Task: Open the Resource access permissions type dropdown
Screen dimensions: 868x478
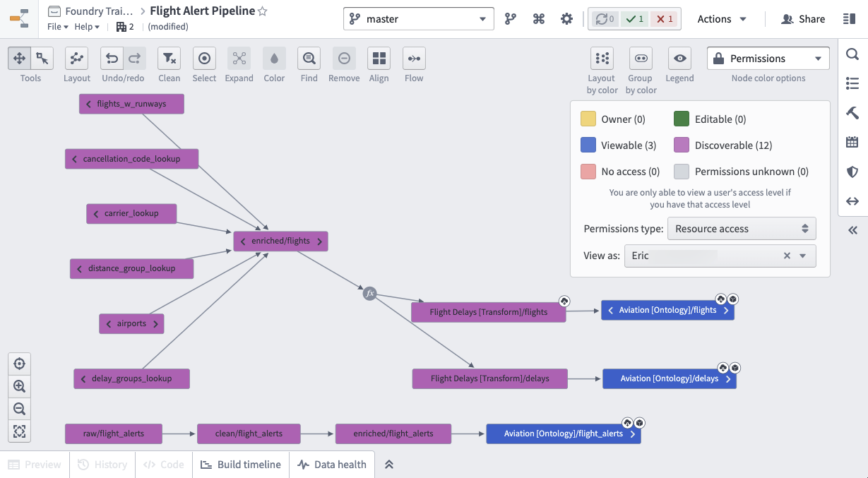Action: (x=742, y=229)
